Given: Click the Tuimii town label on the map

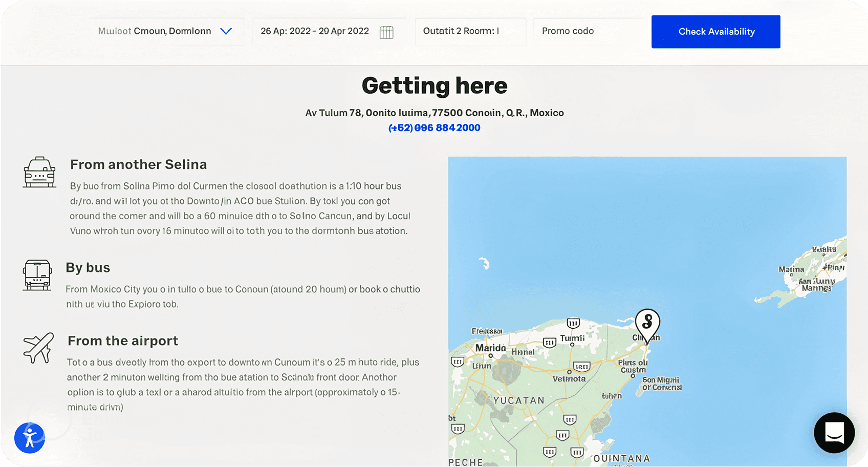Looking at the screenshot, I should 572,338.
